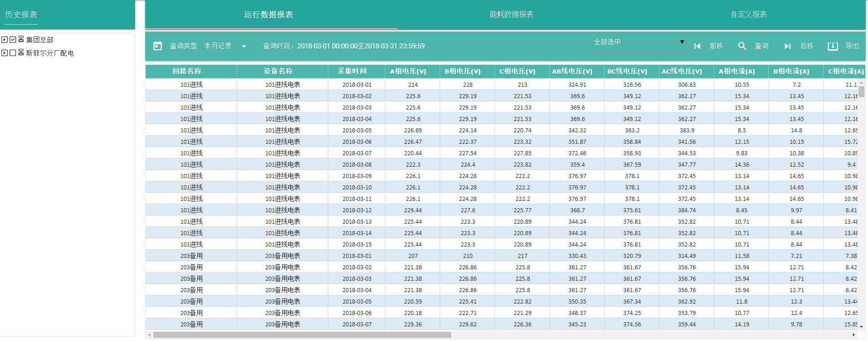Switch to the 自定义报表 tab
This screenshot has height=341, width=868.
pos(749,15)
